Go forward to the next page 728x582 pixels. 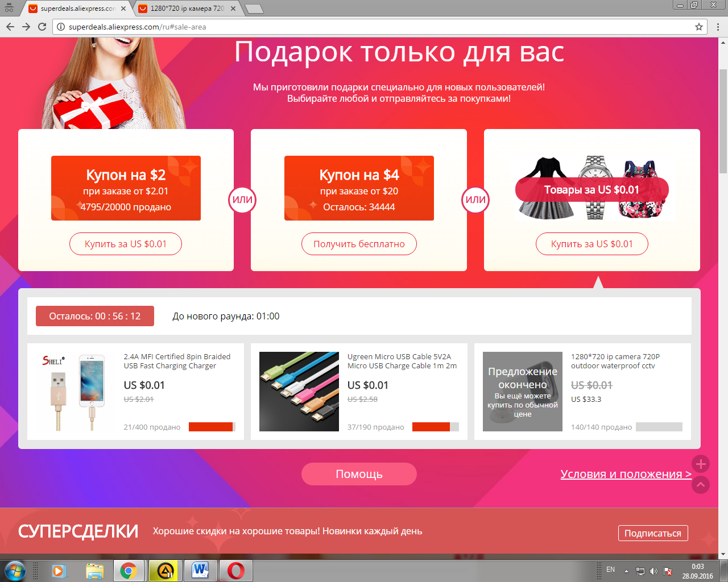coord(26,27)
